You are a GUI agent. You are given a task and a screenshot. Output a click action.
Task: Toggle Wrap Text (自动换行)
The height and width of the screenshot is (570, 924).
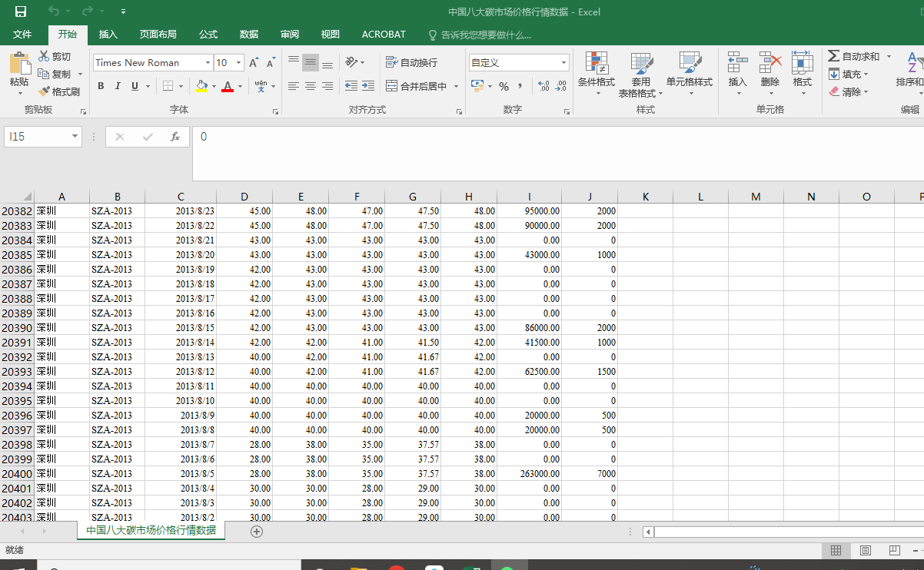pos(411,63)
